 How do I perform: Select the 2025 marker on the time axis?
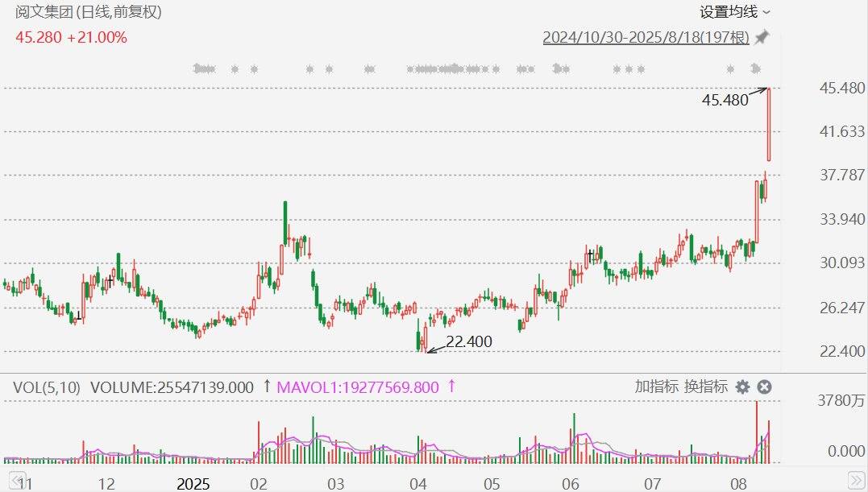pos(193,484)
